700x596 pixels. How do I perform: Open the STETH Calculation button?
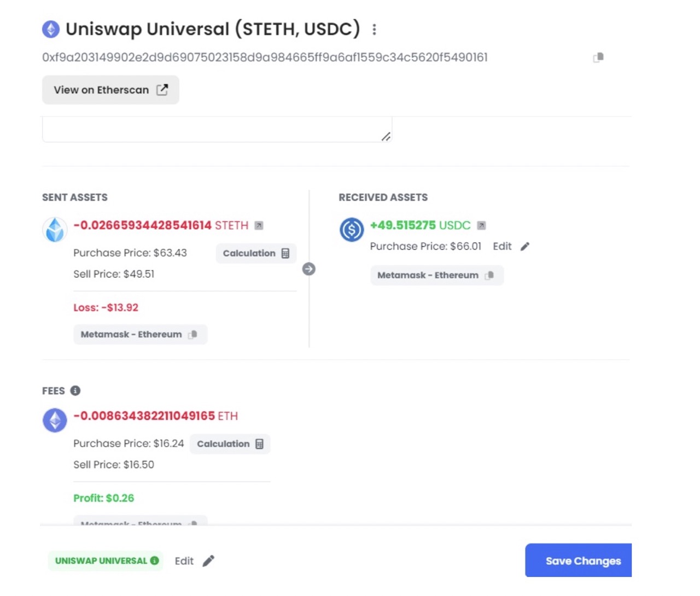256,253
